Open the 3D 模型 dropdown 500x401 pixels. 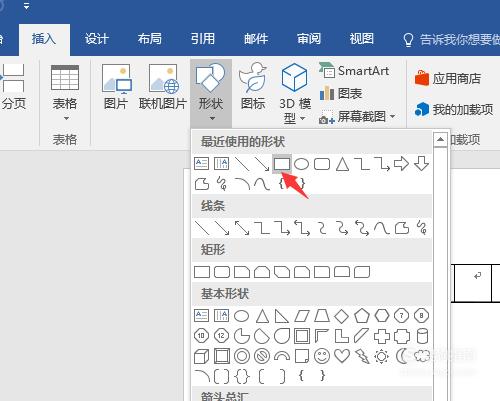pyautogui.click(x=295, y=93)
